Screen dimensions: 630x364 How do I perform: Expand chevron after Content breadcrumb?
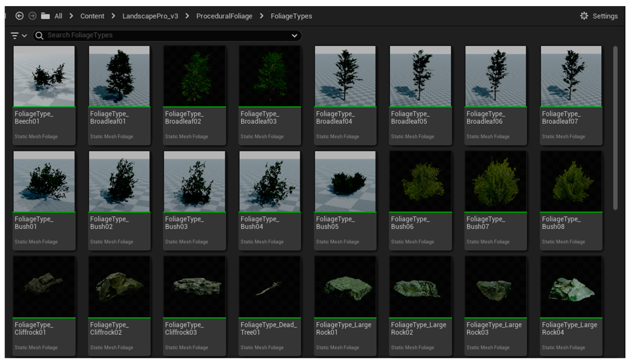113,16
